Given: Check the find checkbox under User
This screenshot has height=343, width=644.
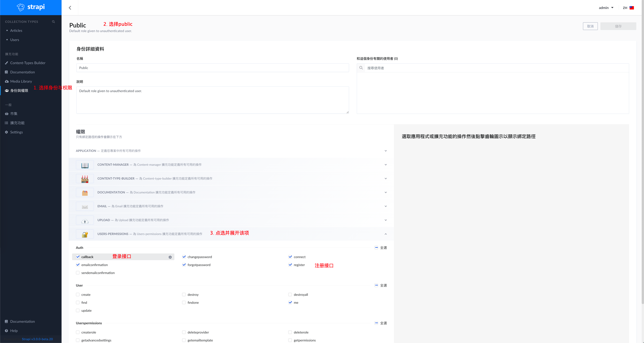Looking at the screenshot, I should (78, 302).
